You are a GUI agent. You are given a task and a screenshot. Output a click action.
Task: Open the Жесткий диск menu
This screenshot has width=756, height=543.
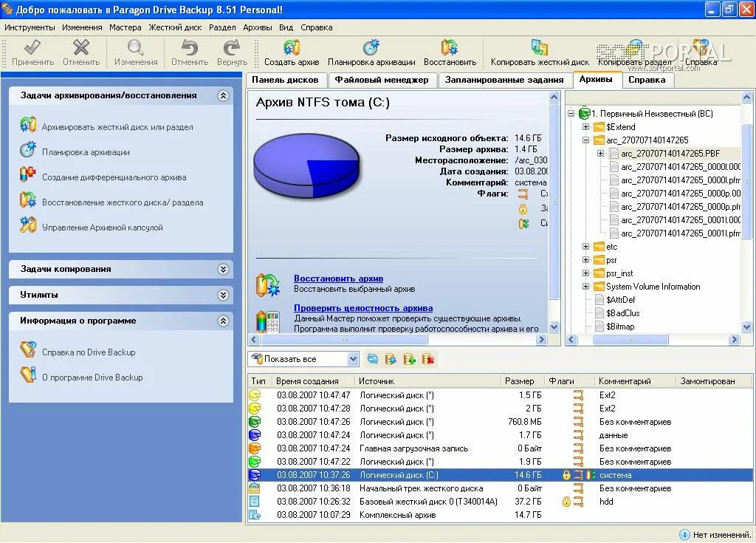tap(175, 27)
